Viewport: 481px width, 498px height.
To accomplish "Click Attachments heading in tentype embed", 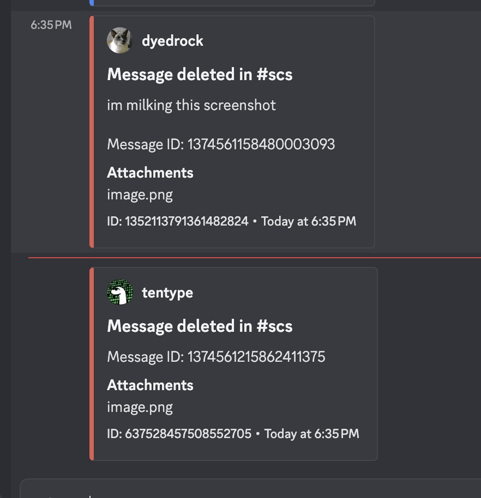I will tap(150, 385).
